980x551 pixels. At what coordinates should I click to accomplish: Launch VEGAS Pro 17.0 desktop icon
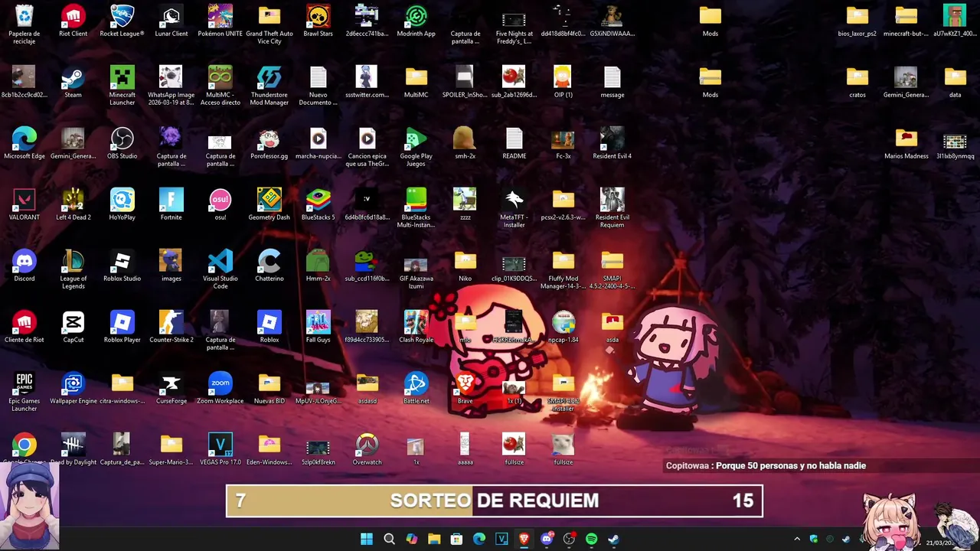pyautogui.click(x=220, y=449)
